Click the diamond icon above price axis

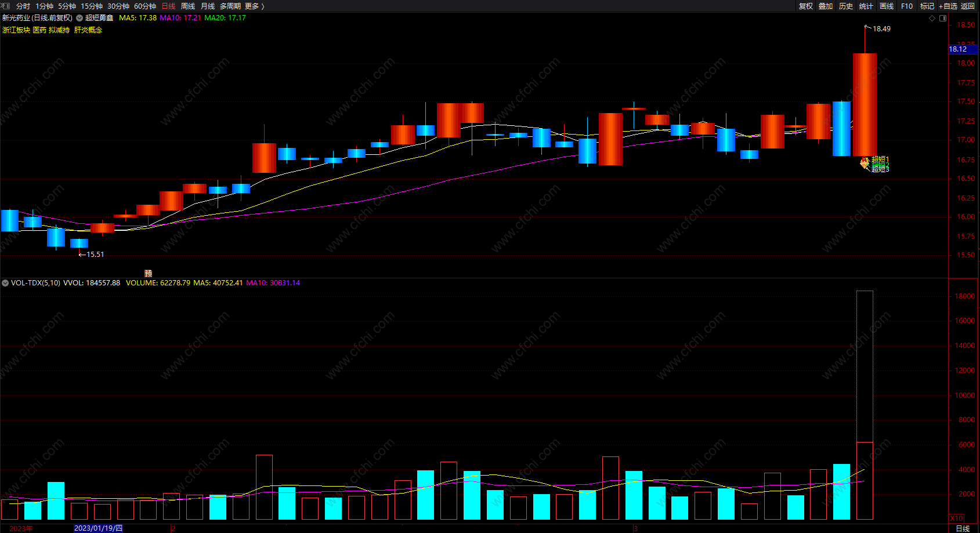coord(932,18)
